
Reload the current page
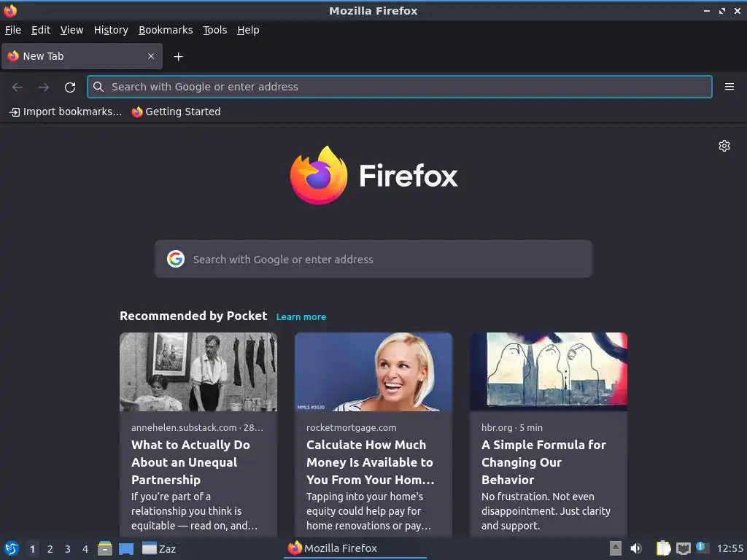pos(70,87)
